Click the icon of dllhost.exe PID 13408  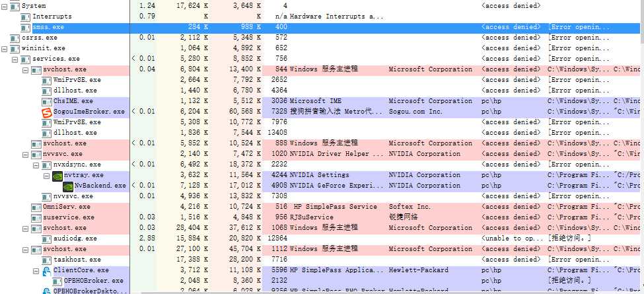[x=47, y=133]
